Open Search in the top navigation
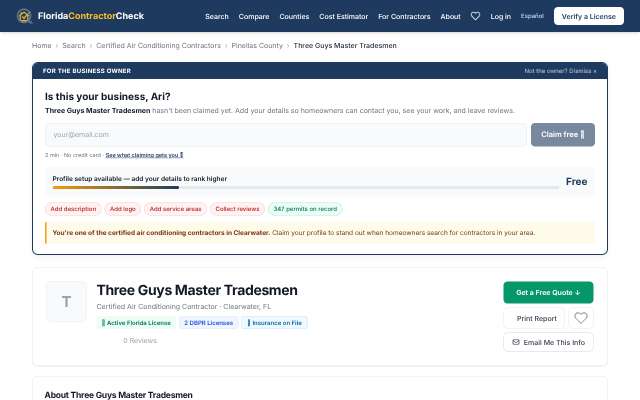Image resolution: width=640 pixels, height=400 pixels. point(217,16)
